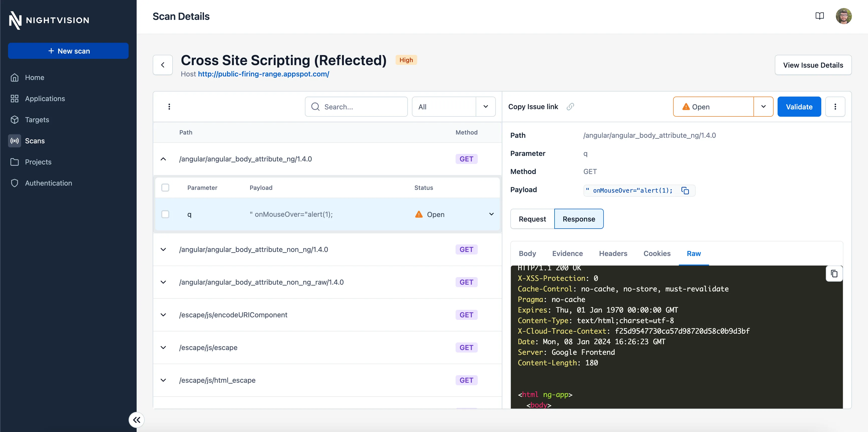Screen dimensions: 868x432
Task: Open the documentation book icon
Action: click(x=820, y=16)
